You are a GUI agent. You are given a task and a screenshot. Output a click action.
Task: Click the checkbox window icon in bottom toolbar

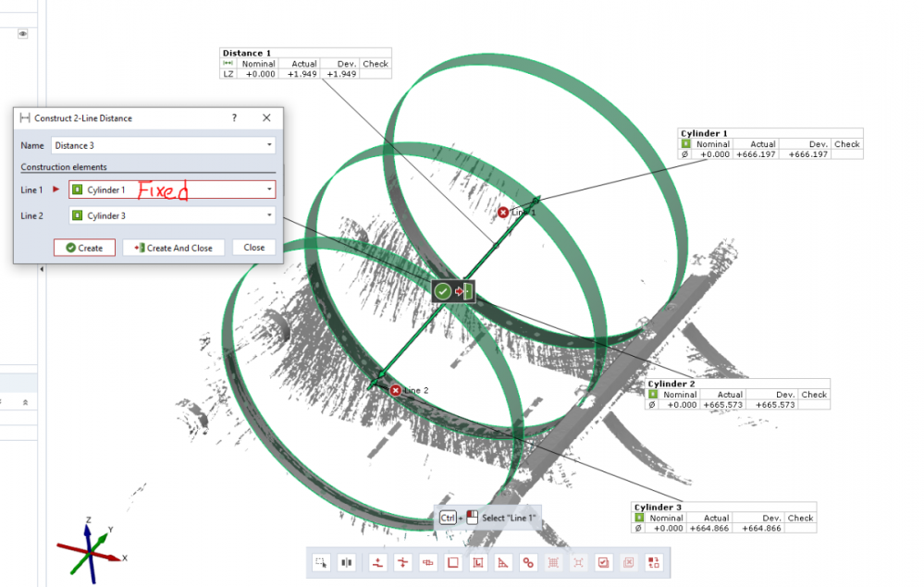[603, 562]
